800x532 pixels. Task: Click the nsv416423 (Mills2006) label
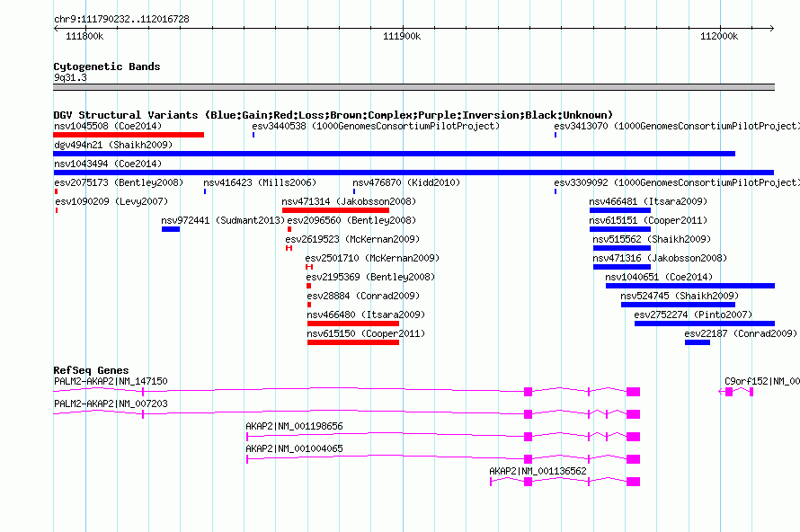pyautogui.click(x=260, y=182)
